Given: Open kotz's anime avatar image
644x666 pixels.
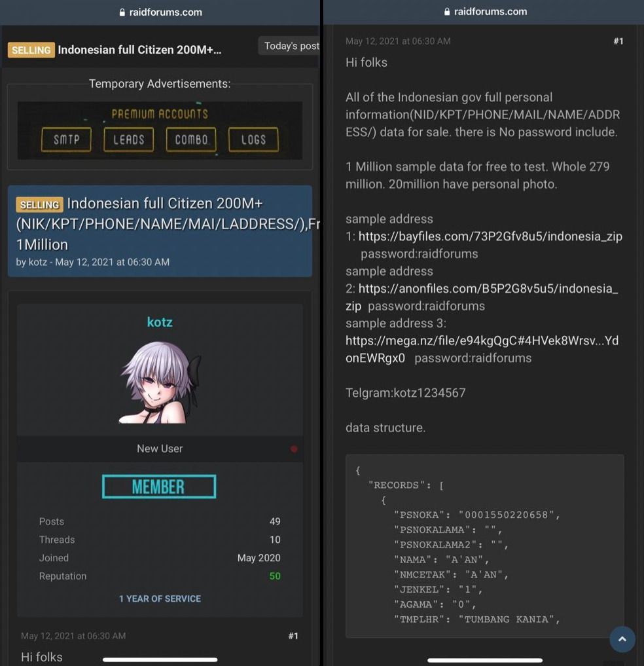Looking at the screenshot, I should 160,382.
